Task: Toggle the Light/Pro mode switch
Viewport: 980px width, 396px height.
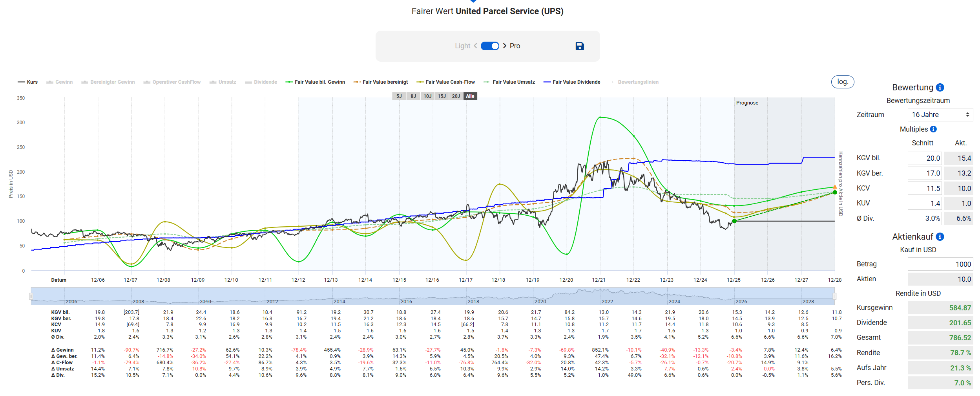Action: 490,46
